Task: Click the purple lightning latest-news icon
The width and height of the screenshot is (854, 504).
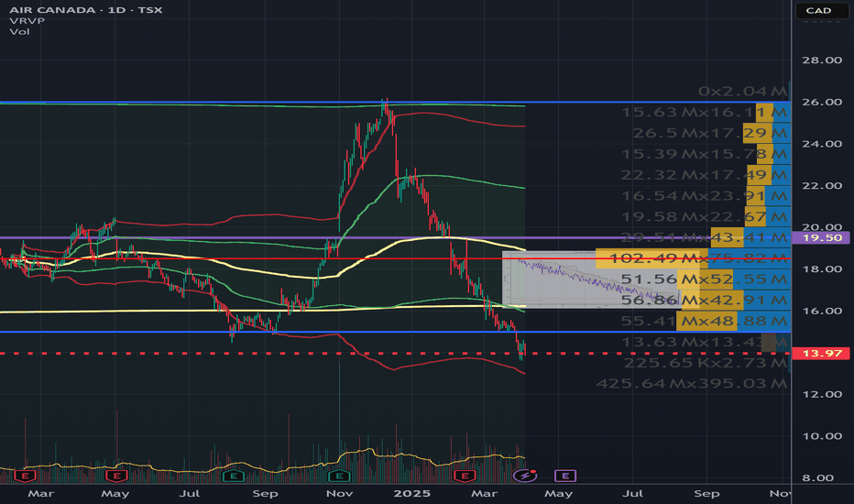Action: 525,476
